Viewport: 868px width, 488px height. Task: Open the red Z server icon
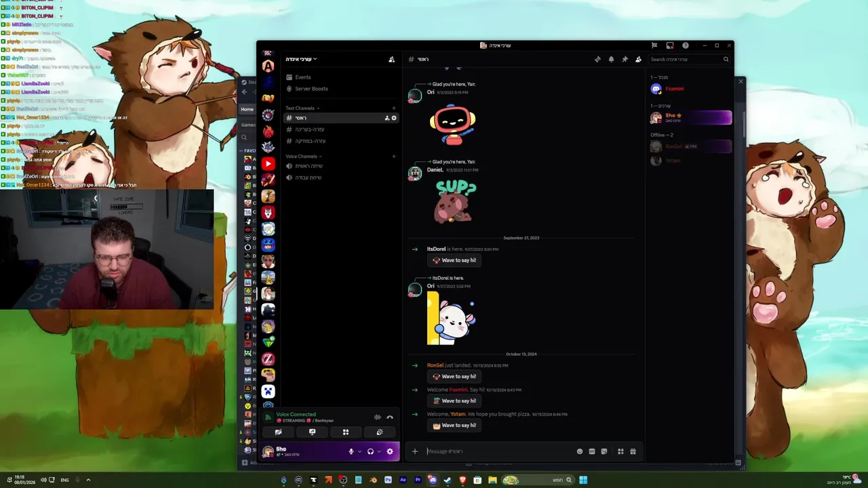tap(269, 359)
